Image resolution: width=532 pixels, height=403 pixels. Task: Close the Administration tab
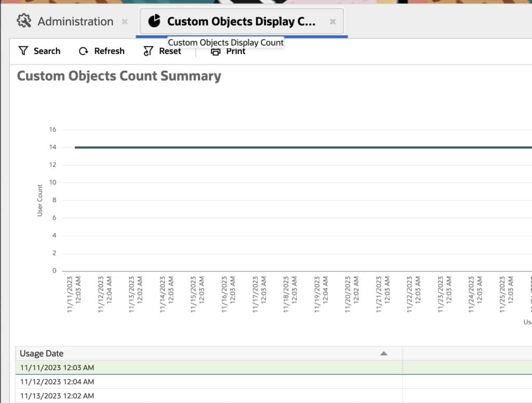[x=124, y=22]
